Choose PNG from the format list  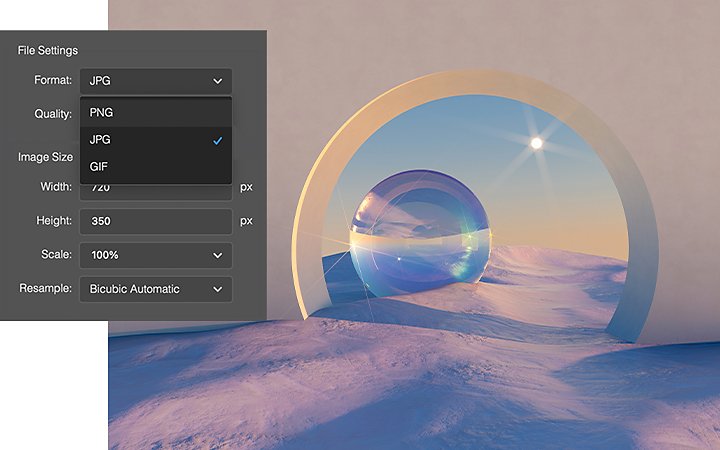[x=156, y=112]
